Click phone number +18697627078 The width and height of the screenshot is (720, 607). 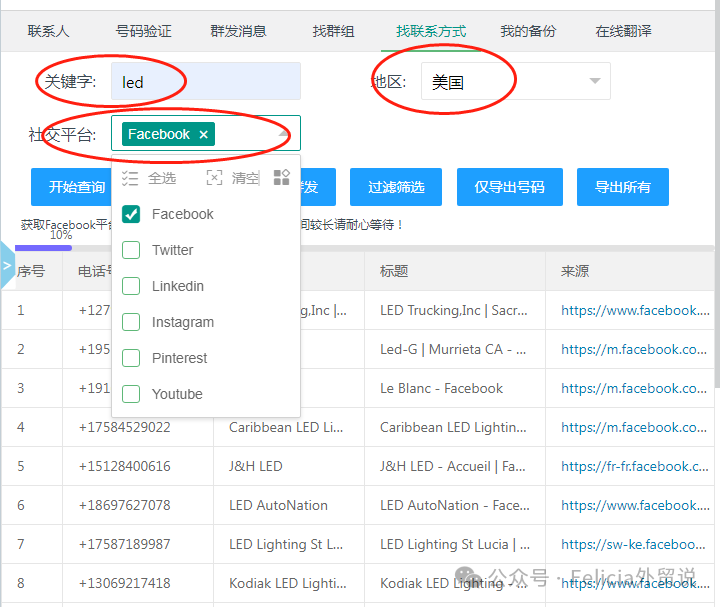[x=124, y=506]
